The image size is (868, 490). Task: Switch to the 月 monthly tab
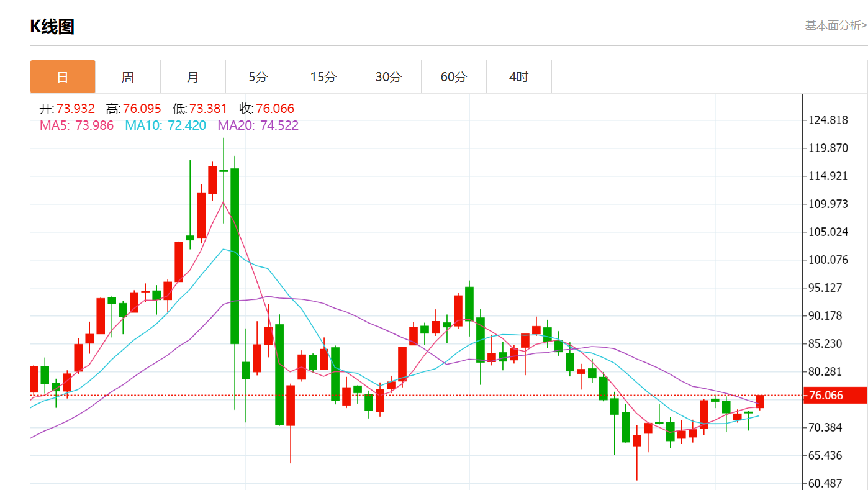(192, 77)
